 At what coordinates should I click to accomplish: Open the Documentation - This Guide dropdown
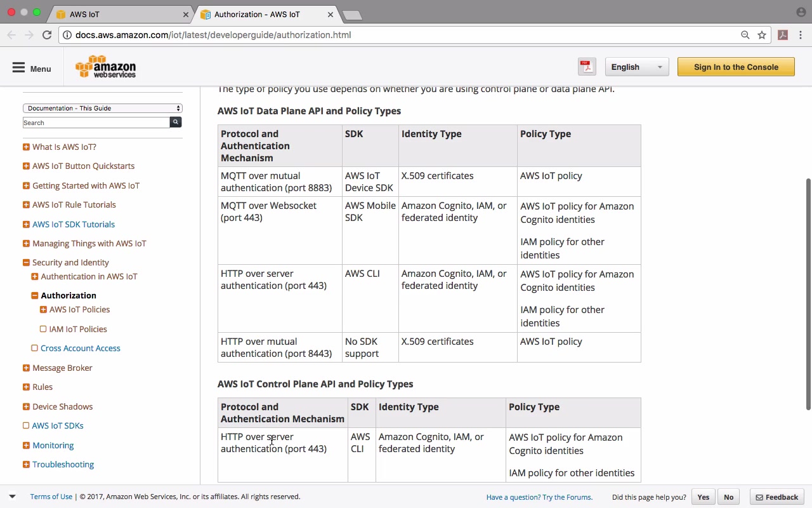click(x=103, y=108)
